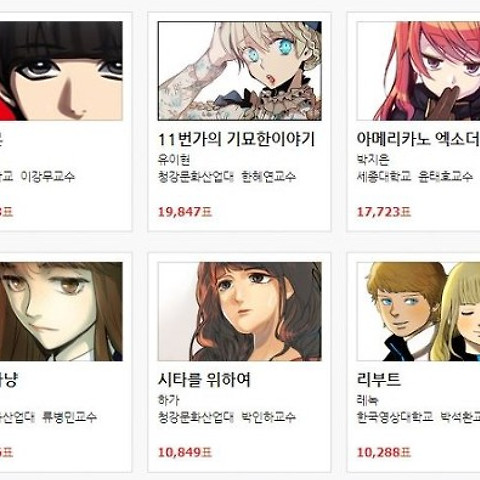Click the 17,723표 vote count

(x=384, y=212)
